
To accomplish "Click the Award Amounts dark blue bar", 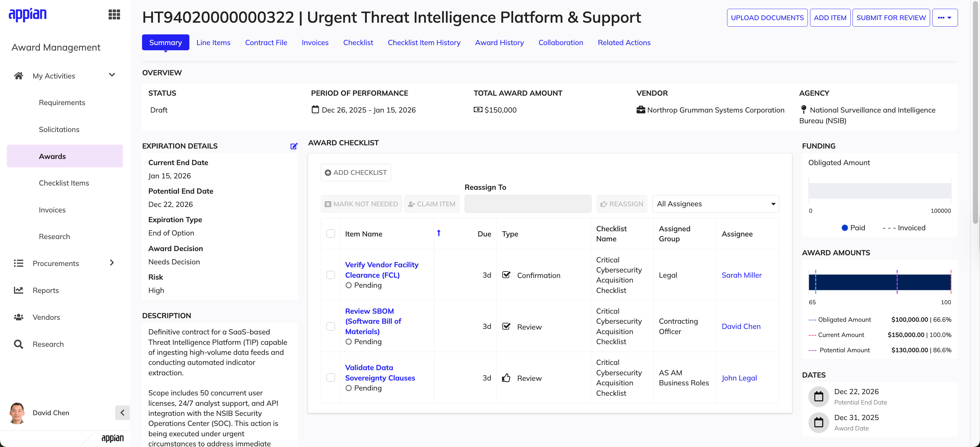I will click(x=879, y=282).
